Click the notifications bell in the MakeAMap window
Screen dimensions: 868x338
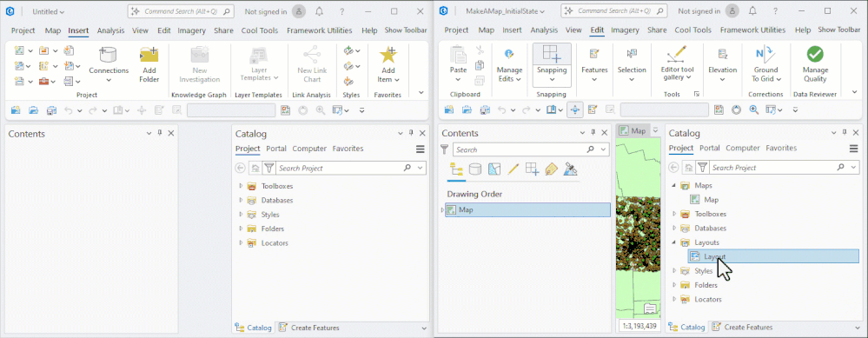[752, 11]
